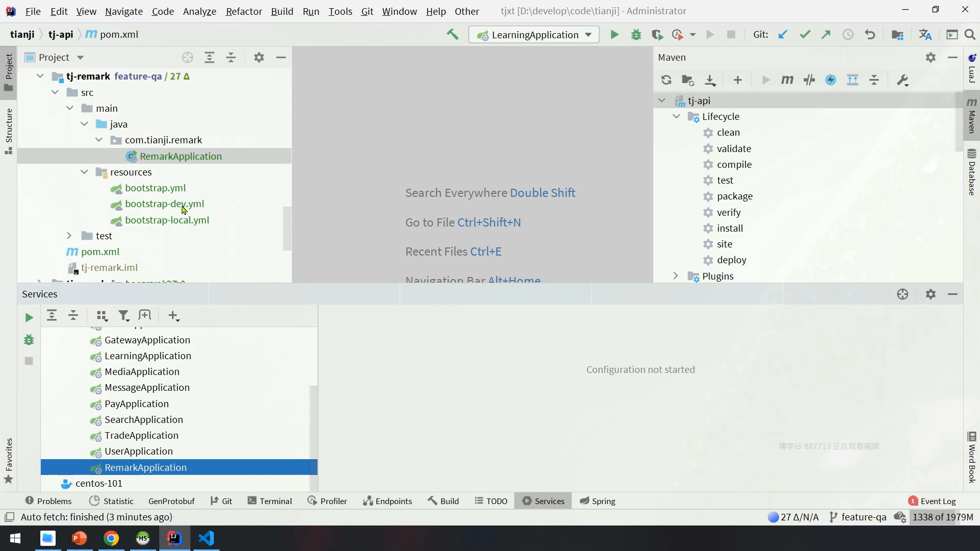Expand the test folder
The height and width of the screenshot is (551, 980).
click(x=69, y=236)
